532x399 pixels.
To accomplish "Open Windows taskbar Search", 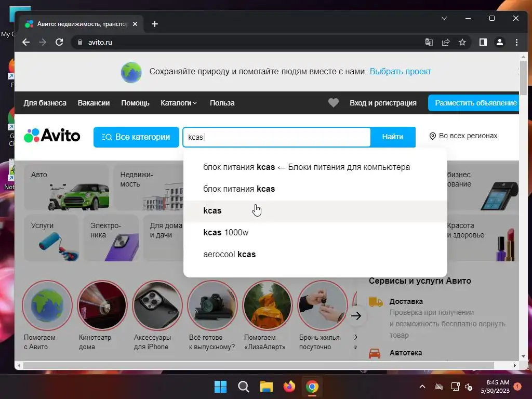I will 243,387.
